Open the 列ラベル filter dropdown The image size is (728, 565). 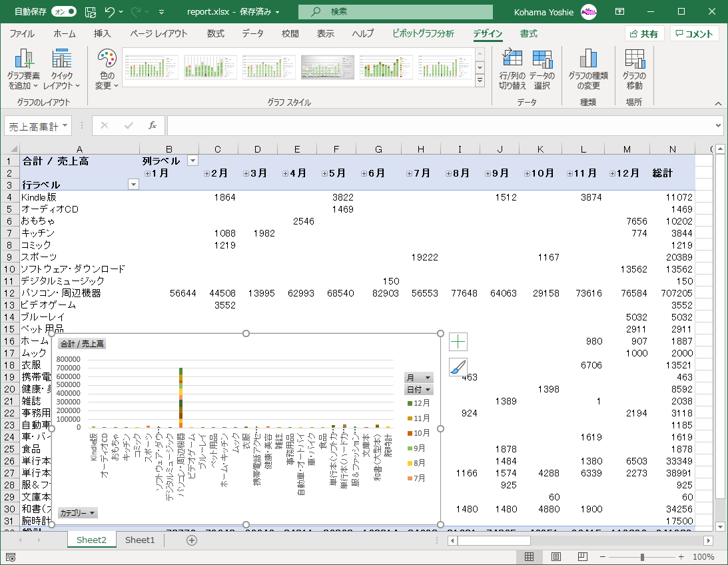tap(192, 161)
